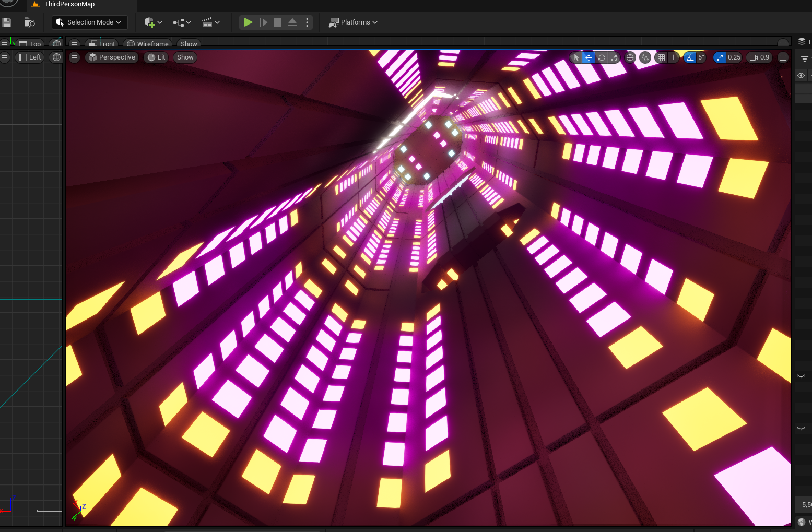Viewport: 812px width, 532px height.
Task: Open the Selection Mode dropdown
Action: [90, 22]
